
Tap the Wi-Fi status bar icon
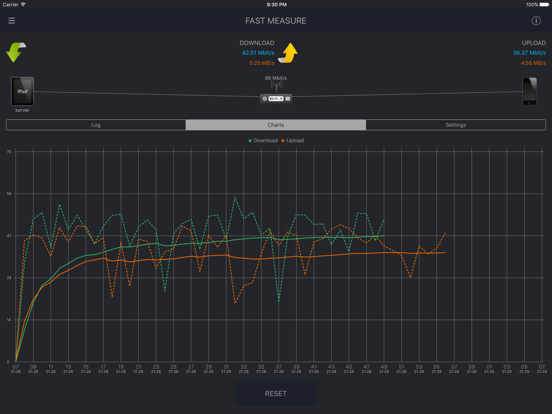pyautogui.click(x=23, y=4)
